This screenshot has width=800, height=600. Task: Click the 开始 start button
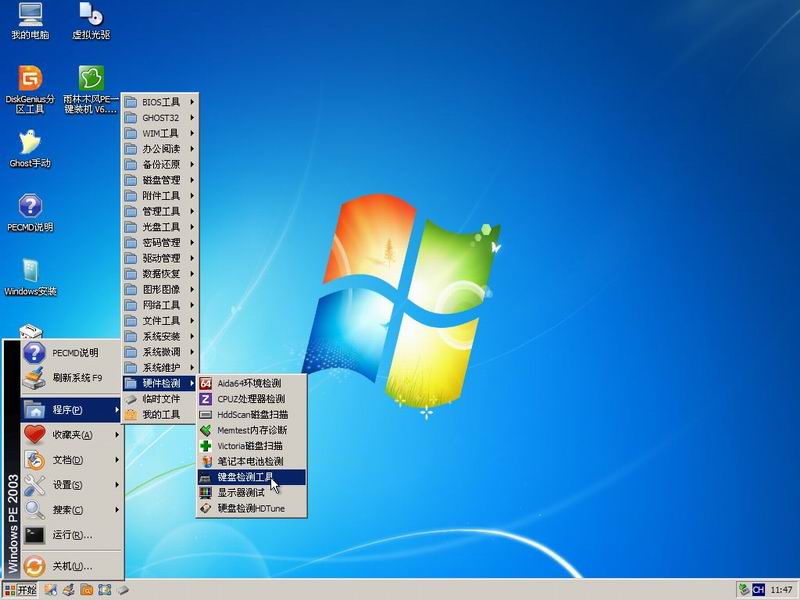pos(20,590)
